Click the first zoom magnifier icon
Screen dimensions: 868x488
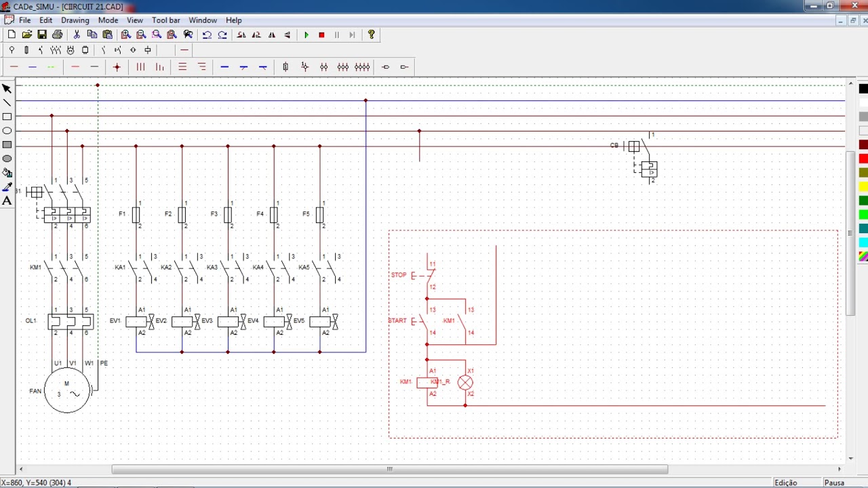126,35
